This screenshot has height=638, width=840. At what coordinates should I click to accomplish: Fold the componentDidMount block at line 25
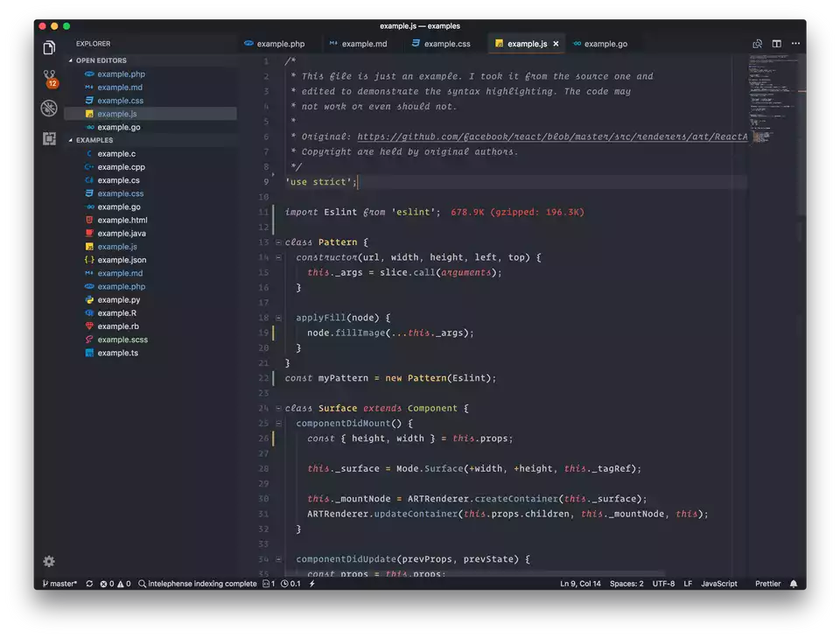coord(278,424)
